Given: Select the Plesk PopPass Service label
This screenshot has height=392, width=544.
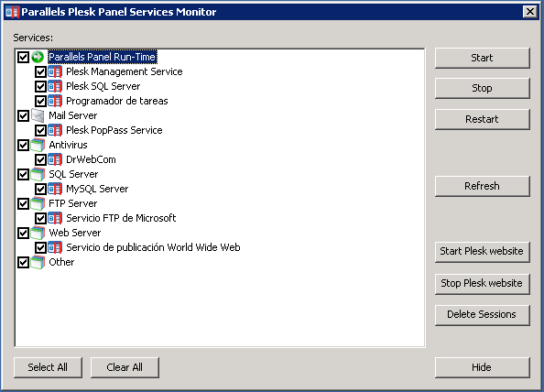Looking at the screenshot, I should [x=114, y=130].
